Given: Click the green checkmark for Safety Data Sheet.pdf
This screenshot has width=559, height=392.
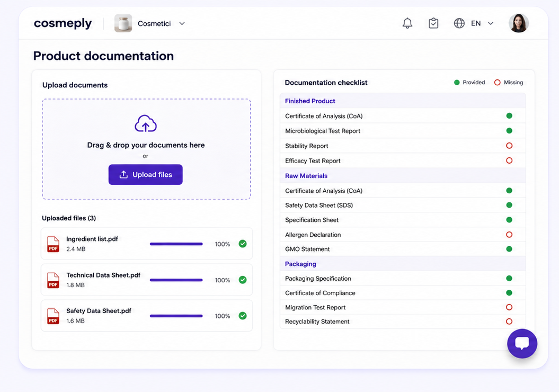Looking at the screenshot, I should click(243, 316).
